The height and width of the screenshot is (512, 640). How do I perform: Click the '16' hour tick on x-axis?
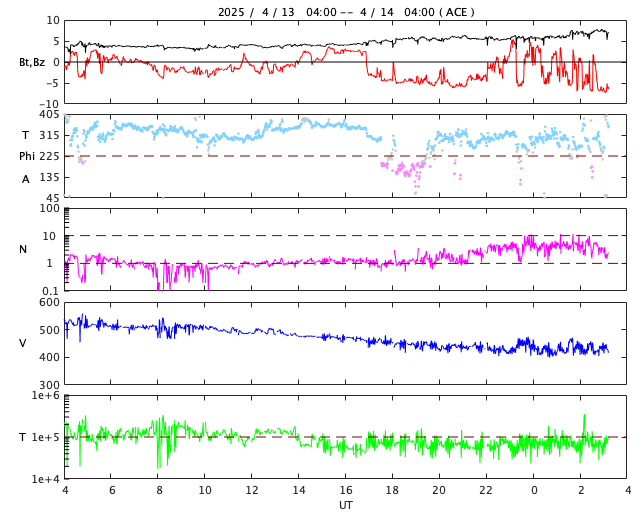[346, 490]
